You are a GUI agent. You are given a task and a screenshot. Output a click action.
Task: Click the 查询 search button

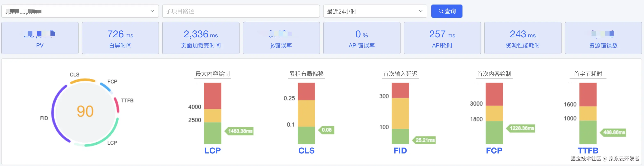click(x=446, y=11)
